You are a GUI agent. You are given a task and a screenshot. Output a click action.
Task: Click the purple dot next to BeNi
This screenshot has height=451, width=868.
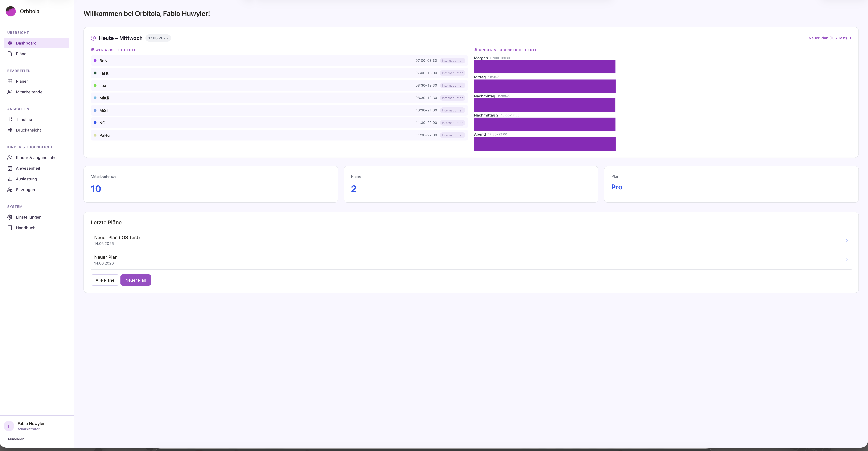tap(95, 61)
